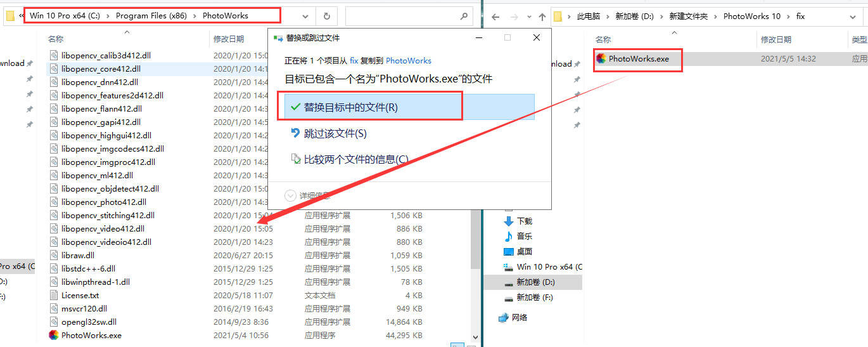Viewport: 868px width, 347px height.
Task: Expand chevron after "PhotoWorks 10" breadcrumb
Action: point(788,16)
